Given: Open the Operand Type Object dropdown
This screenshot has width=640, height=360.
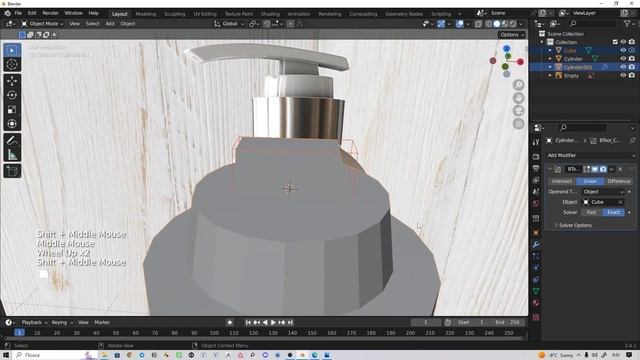Looking at the screenshot, I should [603, 192].
